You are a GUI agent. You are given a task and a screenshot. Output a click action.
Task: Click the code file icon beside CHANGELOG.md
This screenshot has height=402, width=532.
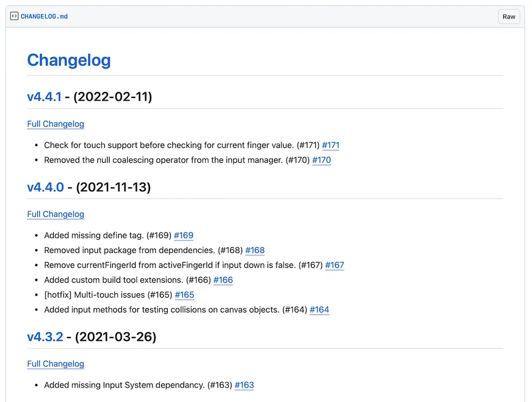pos(13,16)
